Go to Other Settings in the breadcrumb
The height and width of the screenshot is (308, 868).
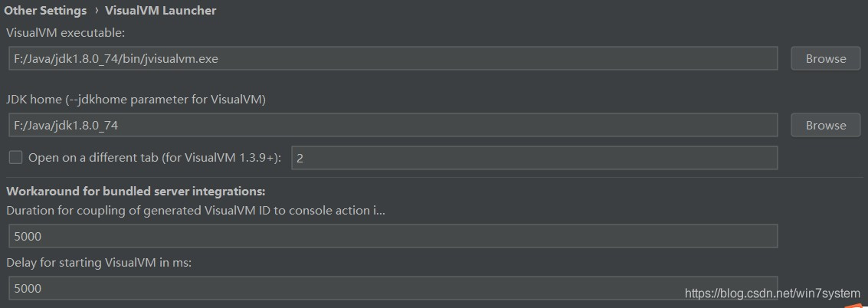44,11
